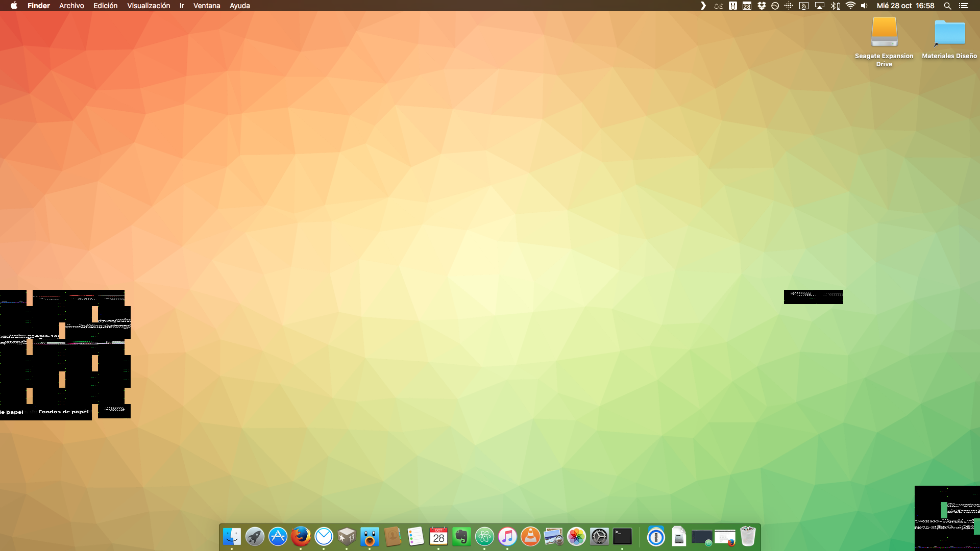Screen dimensions: 980x551
Task: Open the Ventana menu
Action: [x=207, y=6]
